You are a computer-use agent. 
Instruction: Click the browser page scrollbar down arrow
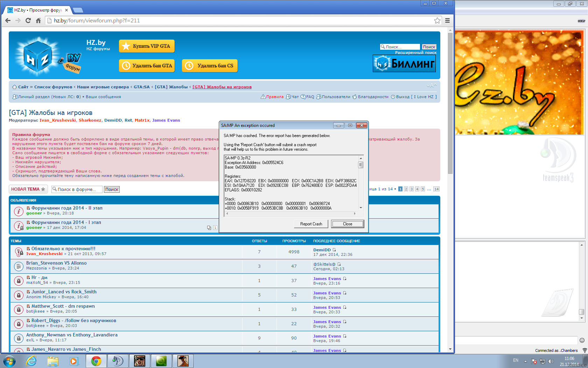click(450, 349)
